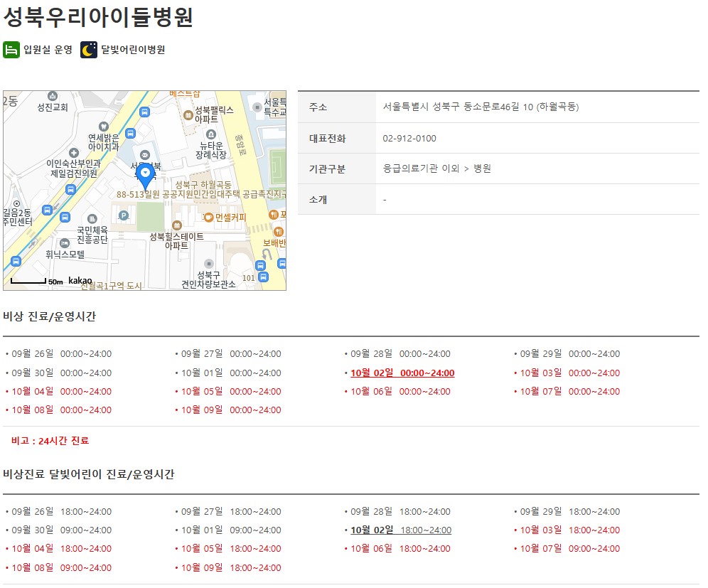Click the kakao logo on the map

[80, 279]
